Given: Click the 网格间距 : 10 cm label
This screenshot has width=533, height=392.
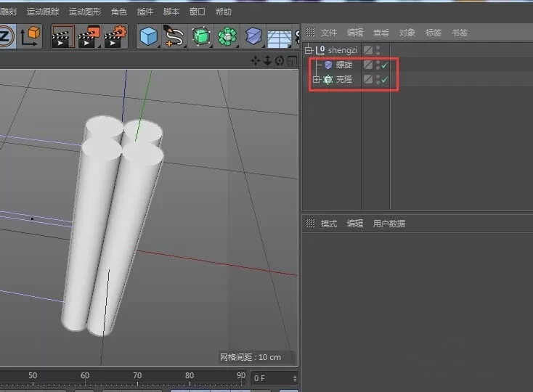Looking at the screenshot, I should coord(251,357).
